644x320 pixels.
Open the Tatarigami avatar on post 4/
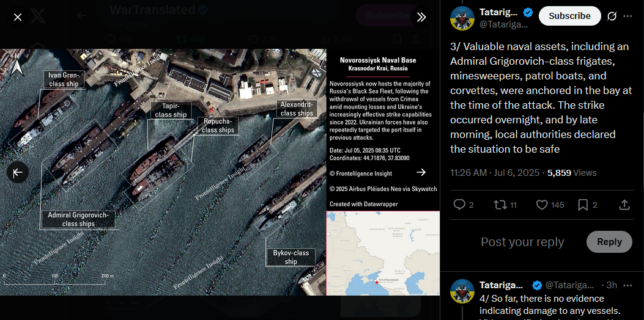point(462,291)
